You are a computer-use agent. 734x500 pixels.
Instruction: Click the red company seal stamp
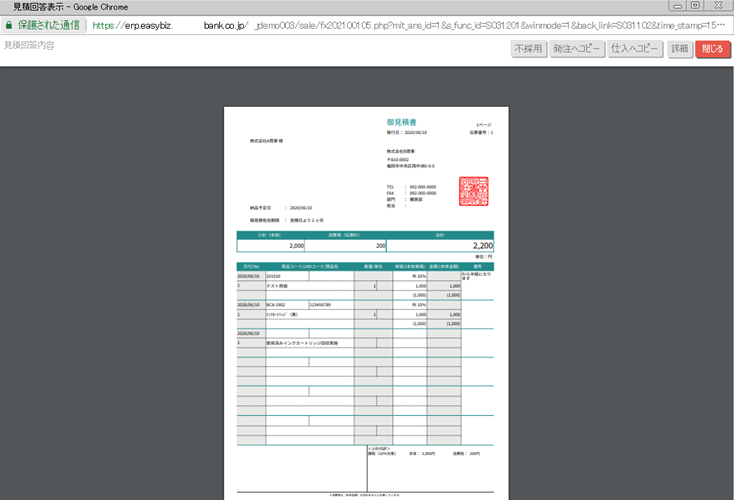[x=473, y=191]
